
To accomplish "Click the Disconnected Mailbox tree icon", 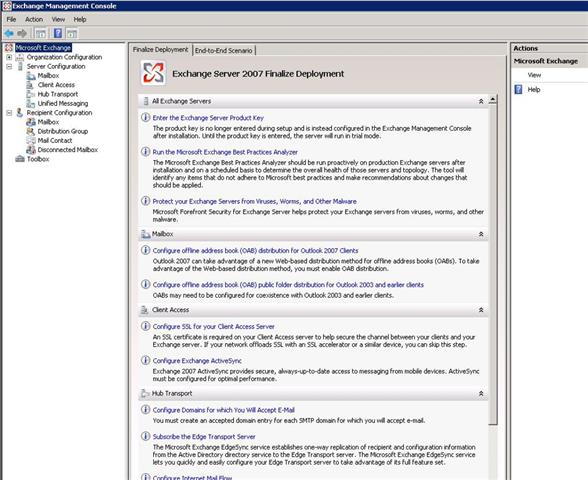I will point(31,150).
